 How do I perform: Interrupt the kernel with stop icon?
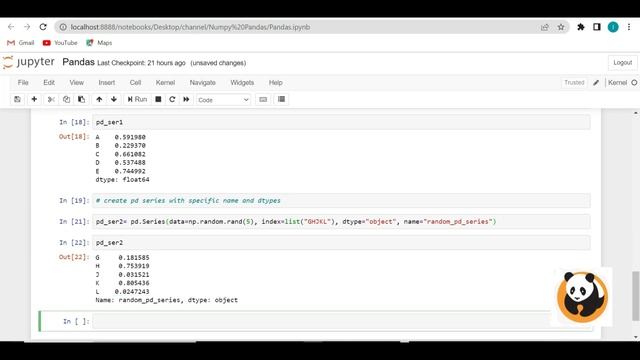pos(158,99)
